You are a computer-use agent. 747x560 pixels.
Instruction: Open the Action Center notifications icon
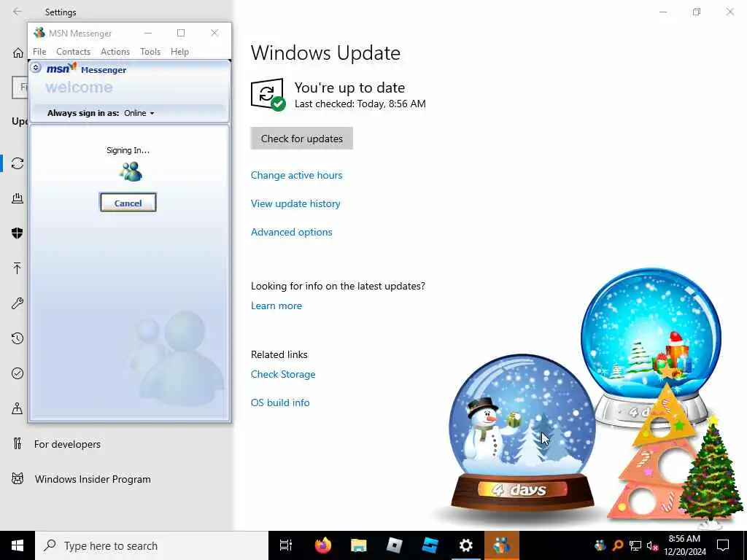(x=723, y=545)
